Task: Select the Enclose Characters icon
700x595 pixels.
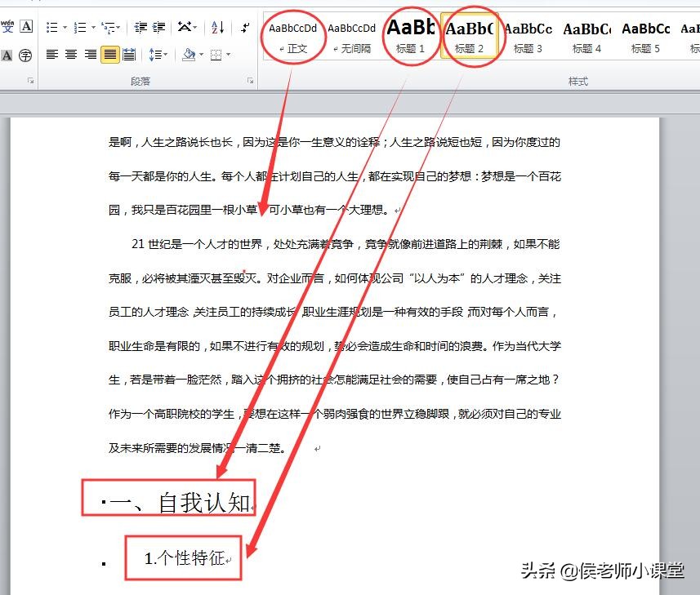Action: coord(26,55)
